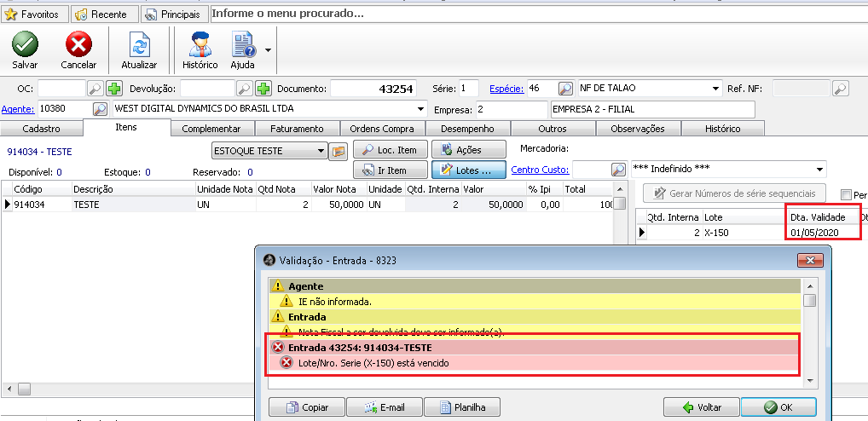The image size is (868, 421).
Task: Click the Atualizar refresh icon
Action: 139,45
